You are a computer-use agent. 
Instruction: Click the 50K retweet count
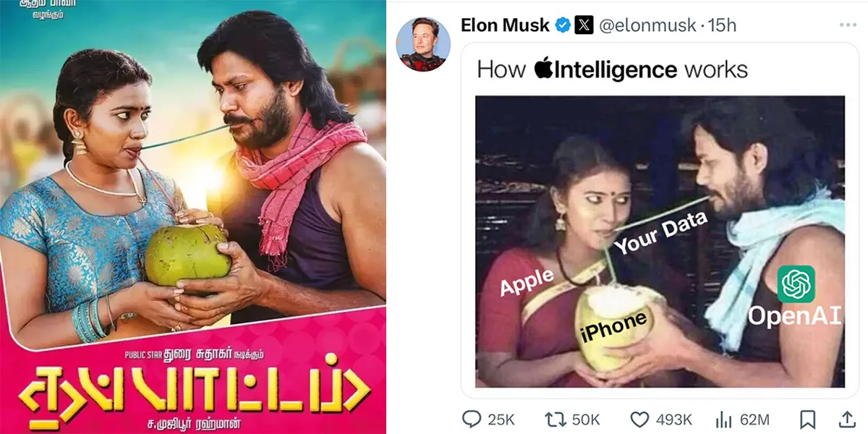pos(585,419)
